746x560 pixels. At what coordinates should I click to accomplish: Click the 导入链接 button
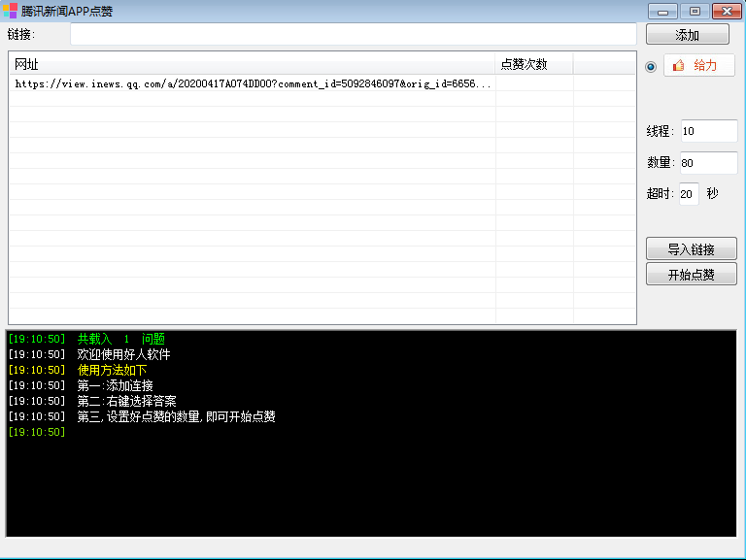[x=692, y=249]
